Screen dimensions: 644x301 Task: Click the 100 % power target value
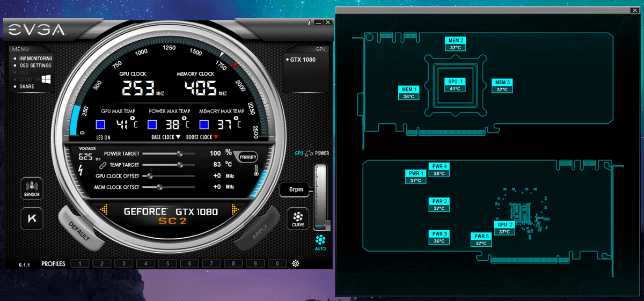pos(215,153)
